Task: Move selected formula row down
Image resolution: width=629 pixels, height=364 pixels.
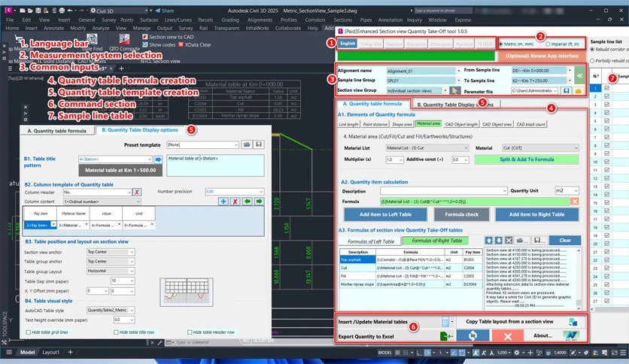Action: [x=499, y=240]
